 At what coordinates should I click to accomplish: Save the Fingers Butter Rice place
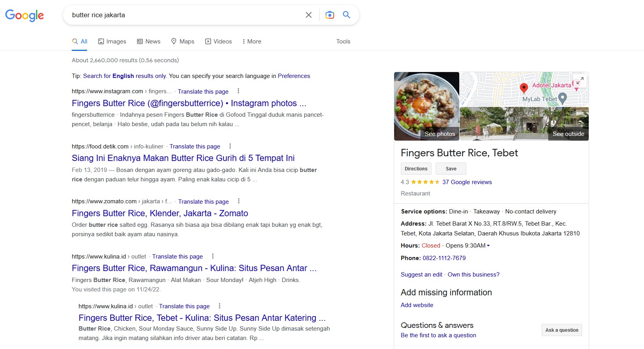pos(451,169)
